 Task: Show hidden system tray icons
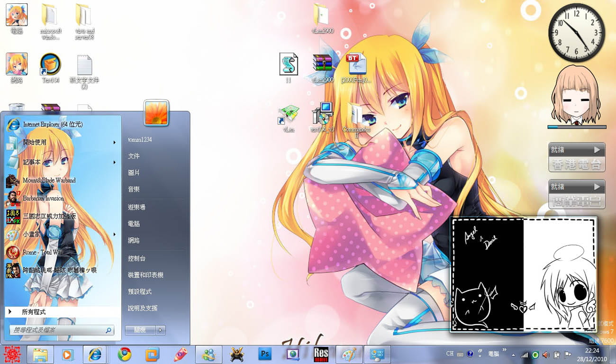coord(513,354)
